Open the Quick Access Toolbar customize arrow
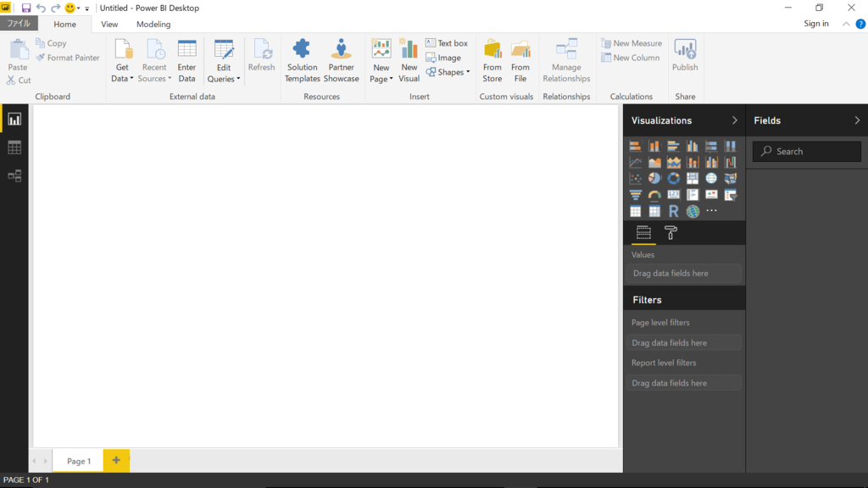Viewport: 868px width, 488px height. [87, 8]
